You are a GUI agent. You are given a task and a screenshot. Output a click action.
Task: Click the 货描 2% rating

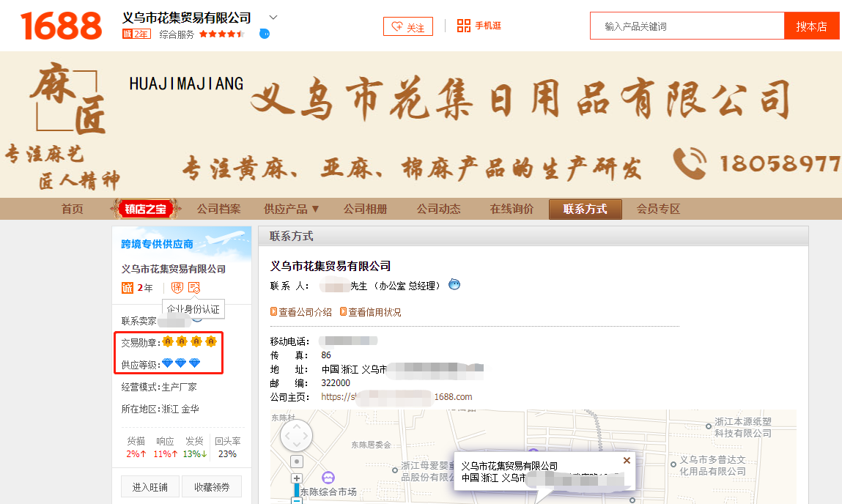pyautogui.click(x=136, y=447)
